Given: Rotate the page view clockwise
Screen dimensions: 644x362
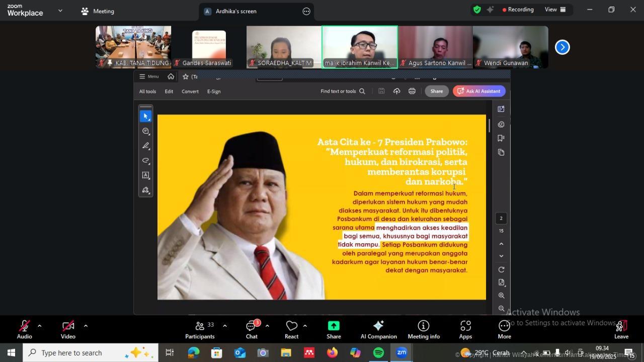Looking at the screenshot, I should pyautogui.click(x=501, y=269).
